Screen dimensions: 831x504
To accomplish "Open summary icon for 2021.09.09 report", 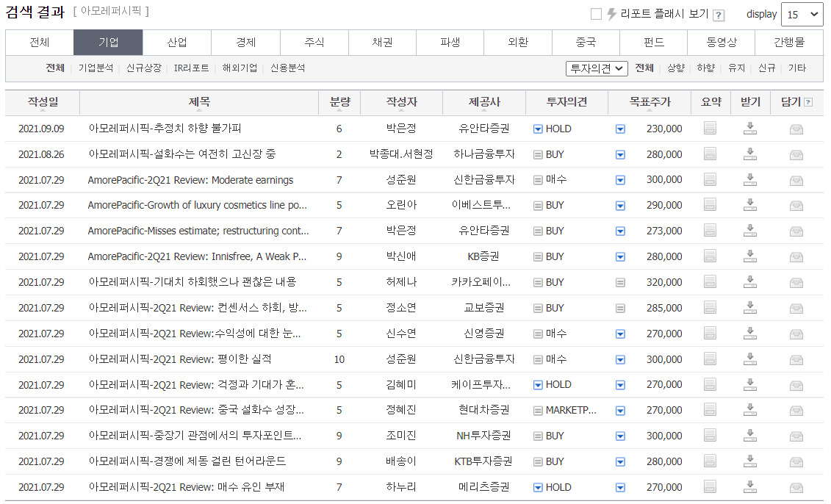I will [710, 129].
